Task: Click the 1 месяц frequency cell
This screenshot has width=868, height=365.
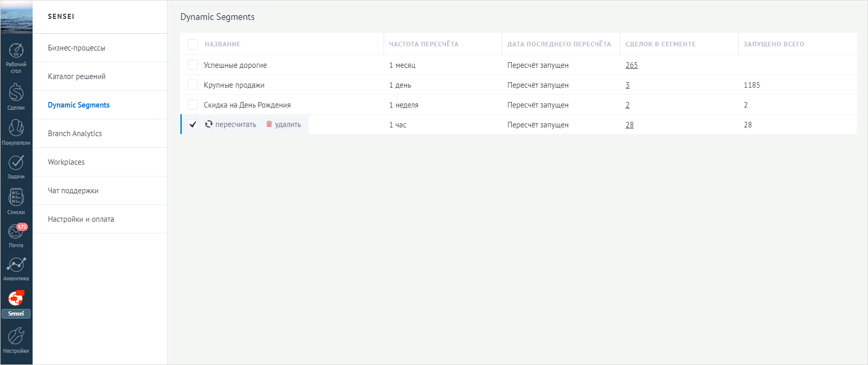Action: tap(402, 65)
